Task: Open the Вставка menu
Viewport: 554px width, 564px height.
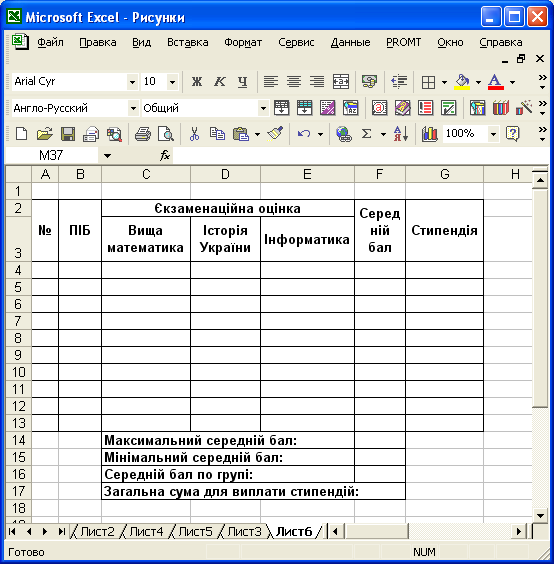Action: [x=187, y=42]
